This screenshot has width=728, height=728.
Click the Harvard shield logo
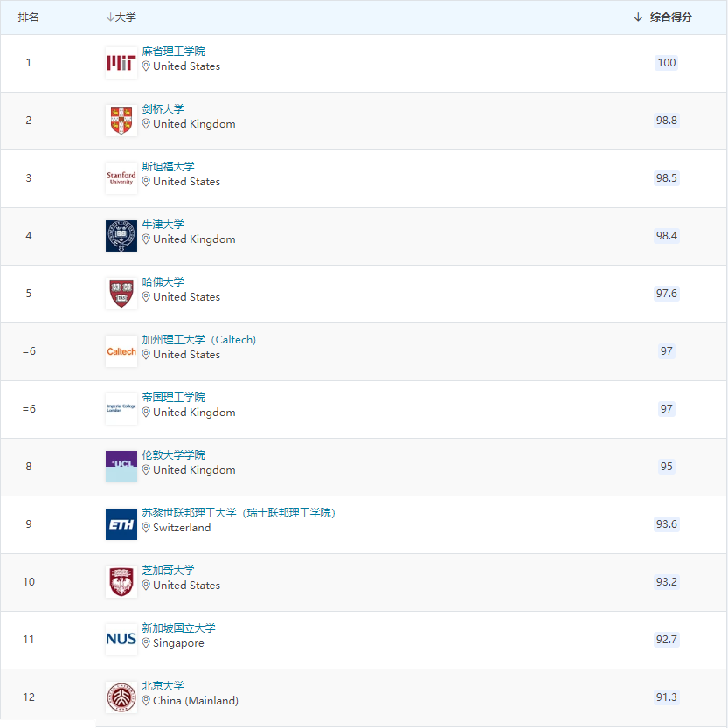[121, 294]
